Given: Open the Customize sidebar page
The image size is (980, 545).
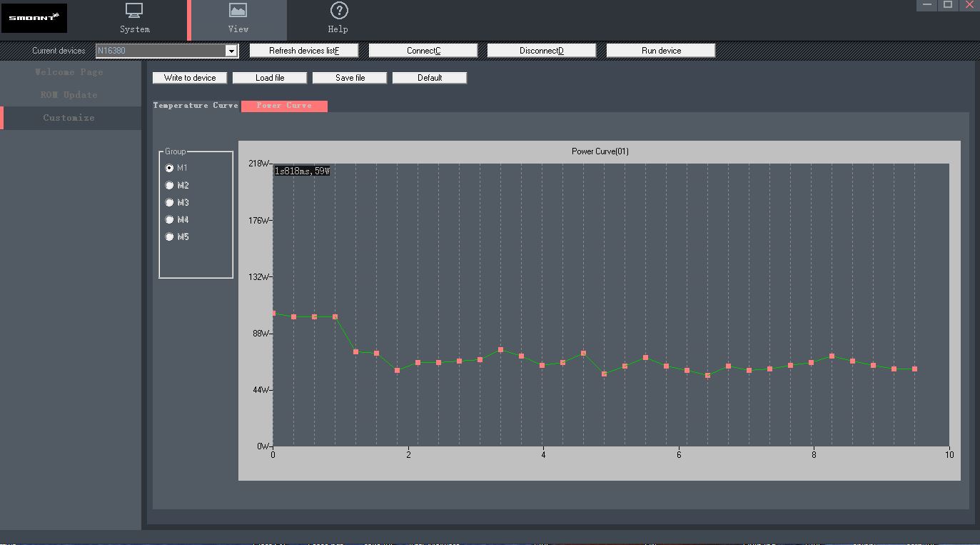Looking at the screenshot, I should coord(69,118).
